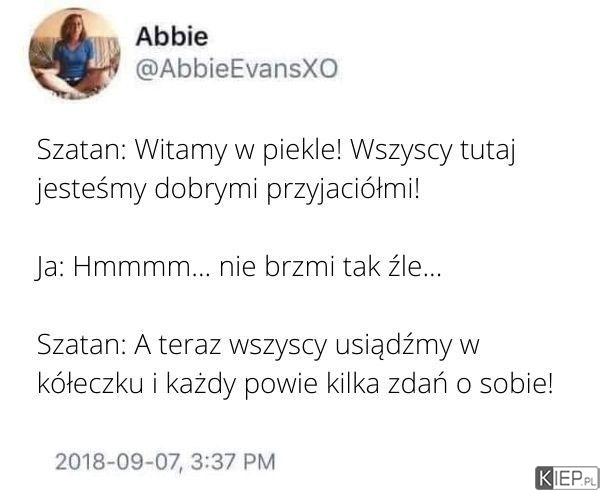Click the KIEP.PL watermark logo

[x=567, y=478]
